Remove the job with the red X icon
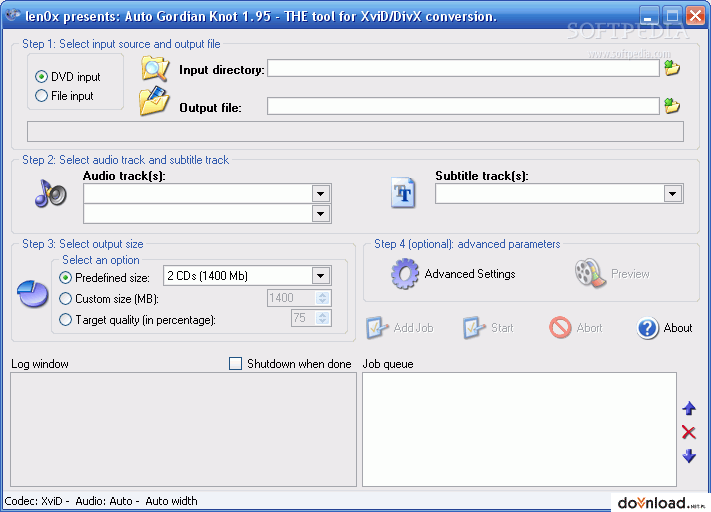Image resolution: width=711 pixels, height=512 pixels. tap(689, 432)
